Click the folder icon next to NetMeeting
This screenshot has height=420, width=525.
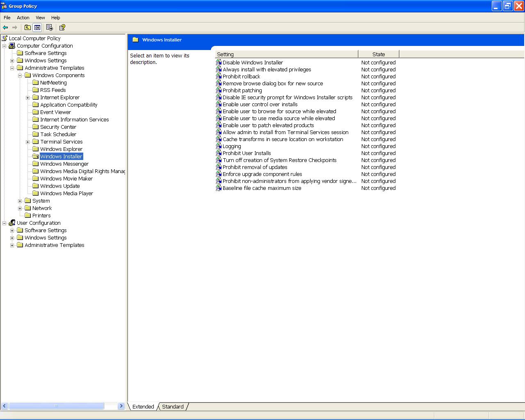click(35, 82)
